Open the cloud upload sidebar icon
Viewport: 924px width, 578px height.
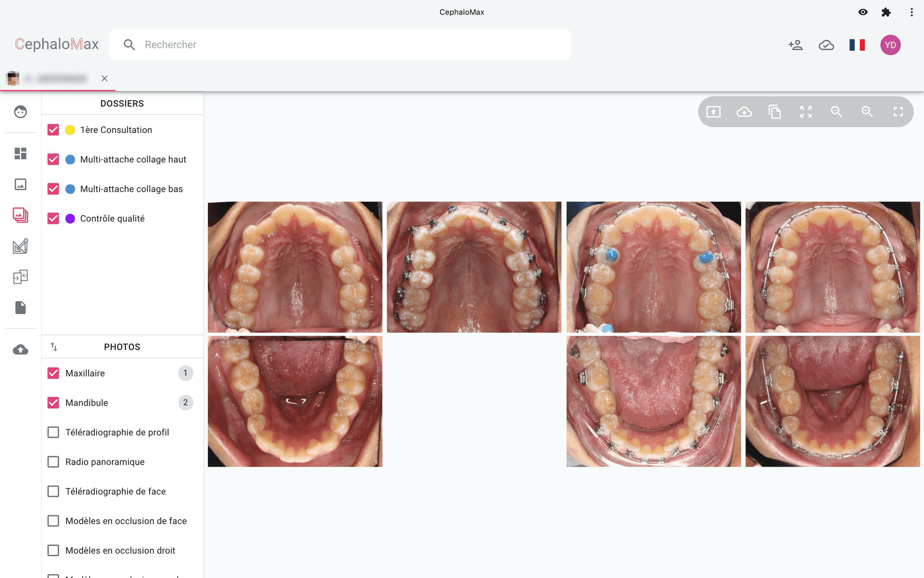tap(20, 350)
